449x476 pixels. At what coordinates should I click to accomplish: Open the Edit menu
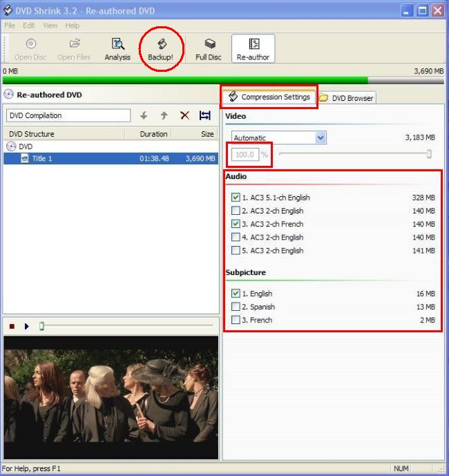pyautogui.click(x=29, y=26)
